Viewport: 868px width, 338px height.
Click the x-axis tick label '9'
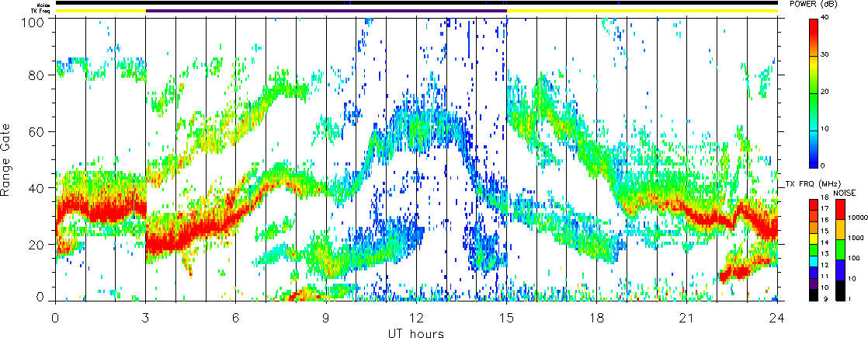pos(326,319)
